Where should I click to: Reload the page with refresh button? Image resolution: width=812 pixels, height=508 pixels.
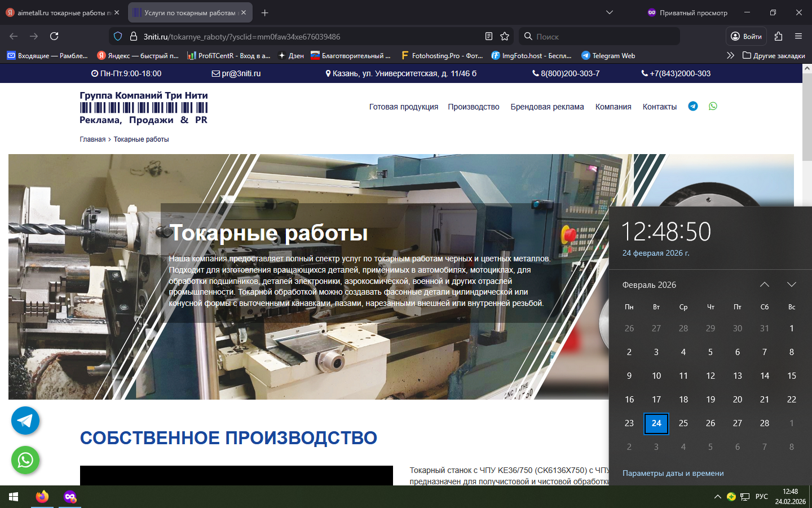(x=54, y=36)
